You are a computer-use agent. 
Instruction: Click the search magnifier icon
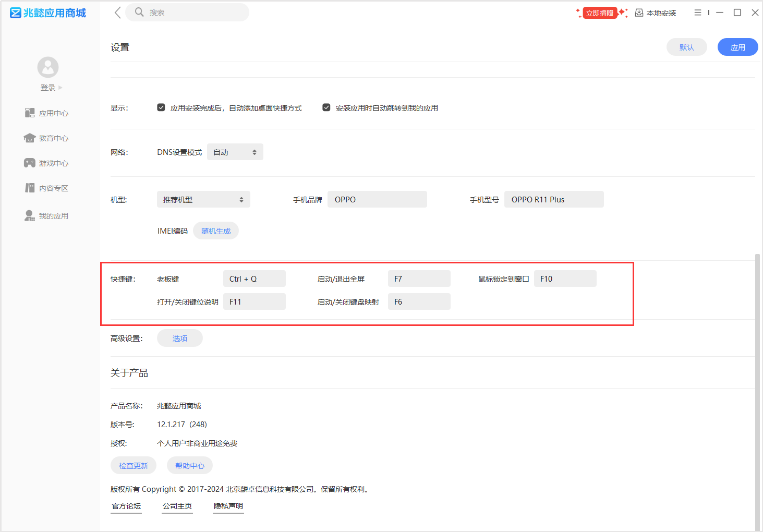point(139,12)
